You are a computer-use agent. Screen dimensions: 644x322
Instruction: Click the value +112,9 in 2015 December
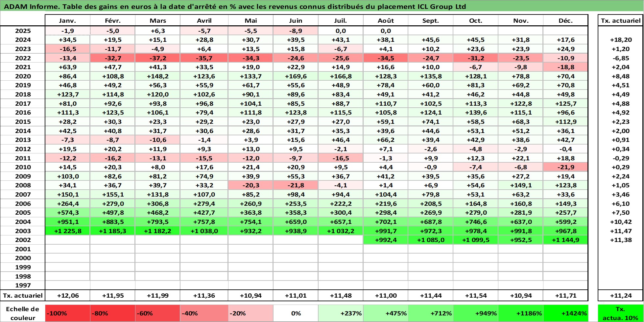[565, 121]
